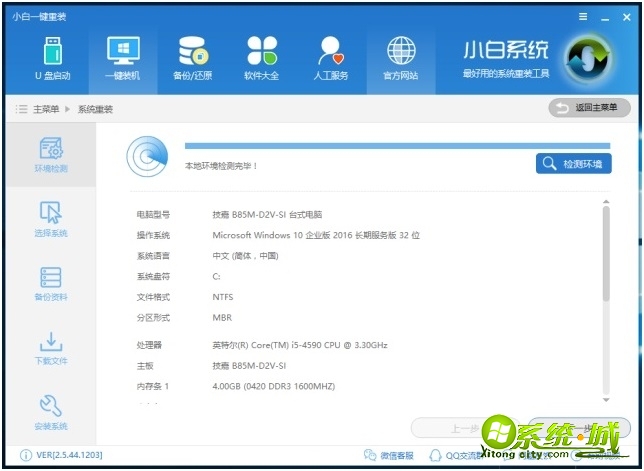Click the info list scrollbar thumb

pos(606,254)
